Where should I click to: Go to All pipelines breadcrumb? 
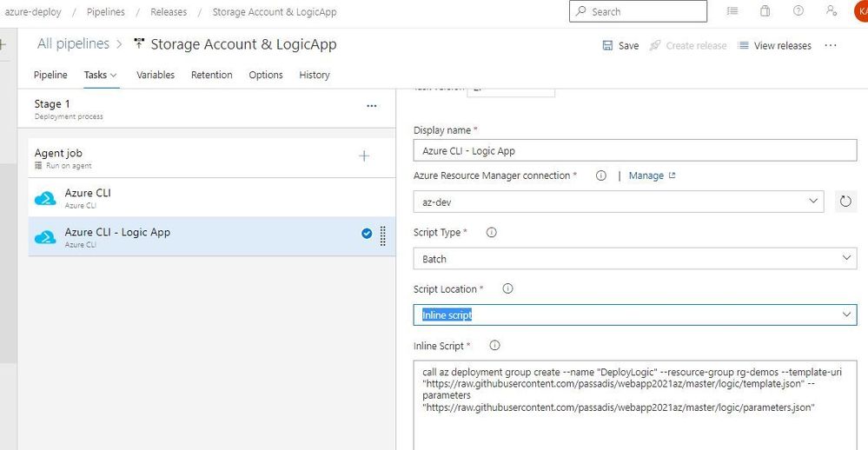[x=73, y=43]
